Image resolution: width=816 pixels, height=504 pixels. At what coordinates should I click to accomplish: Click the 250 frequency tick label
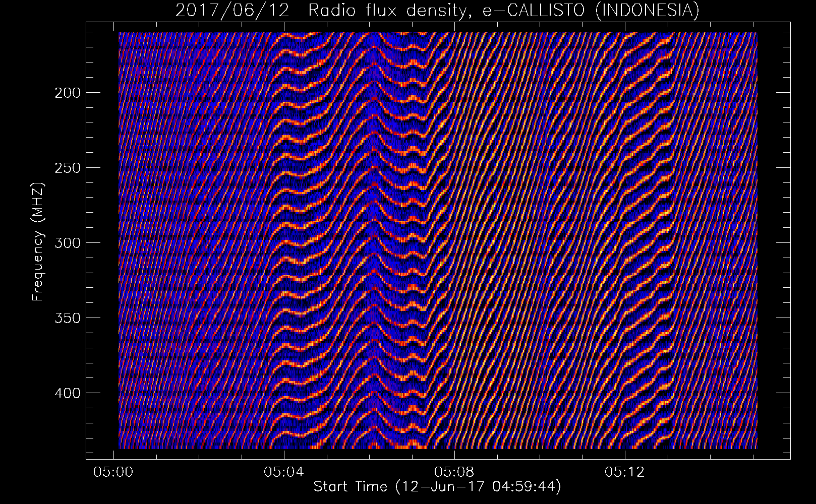click(x=68, y=168)
